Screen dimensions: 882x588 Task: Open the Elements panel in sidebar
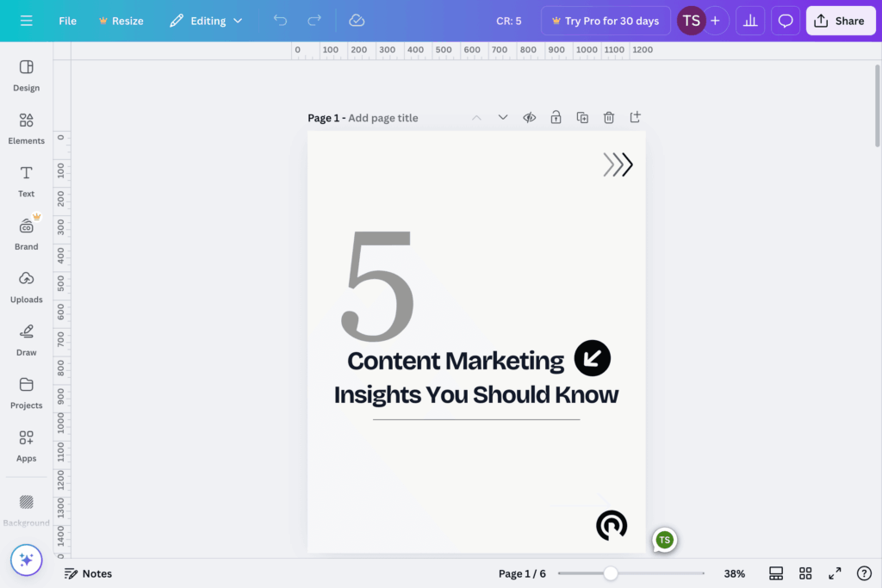pos(26,127)
